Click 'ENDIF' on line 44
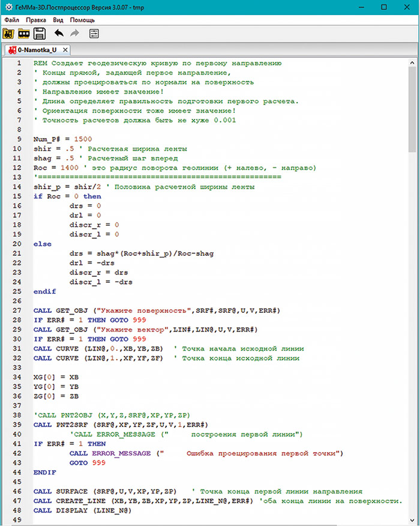Screen dimensions: 420x526 point(44,473)
